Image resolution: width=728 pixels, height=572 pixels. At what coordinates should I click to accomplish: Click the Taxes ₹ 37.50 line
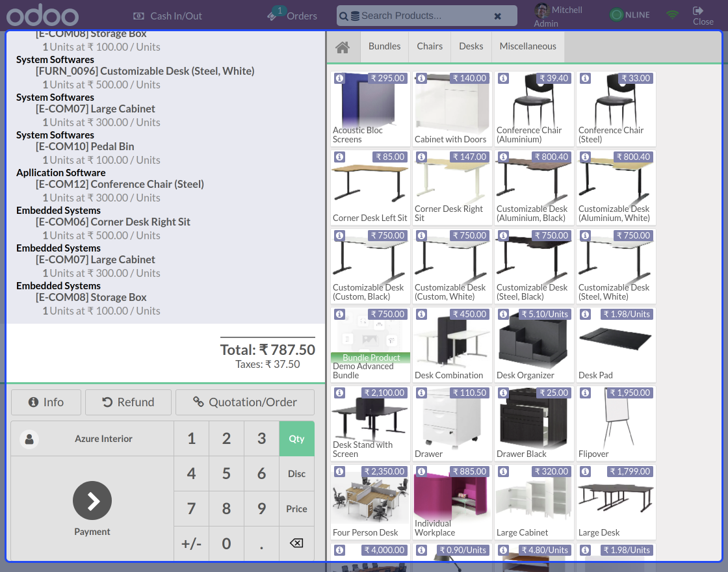coord(267,365)
